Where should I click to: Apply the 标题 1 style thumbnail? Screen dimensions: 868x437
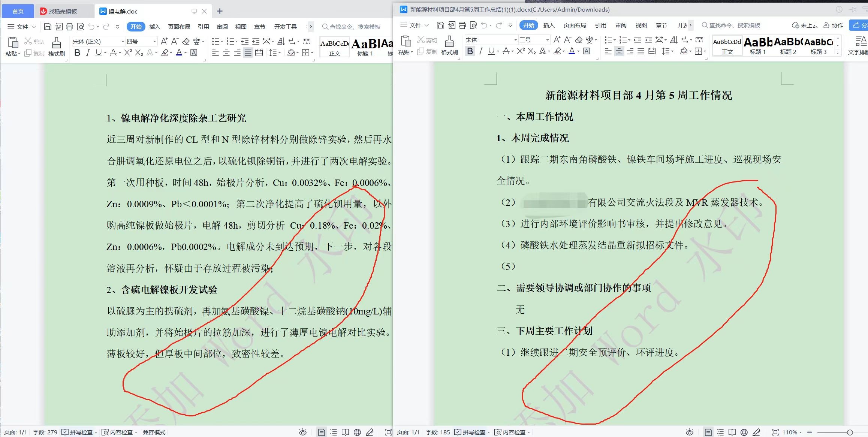pos(757,45)
